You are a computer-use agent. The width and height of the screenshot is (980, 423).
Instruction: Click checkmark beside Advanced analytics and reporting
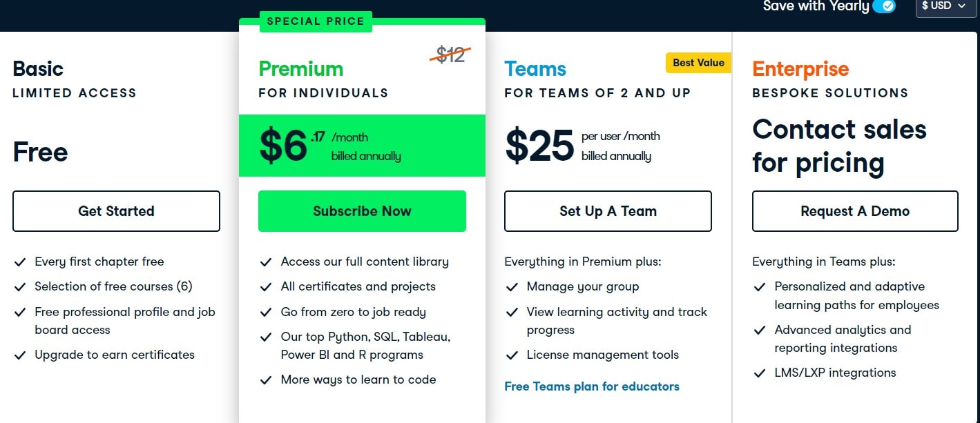point(760,331)
